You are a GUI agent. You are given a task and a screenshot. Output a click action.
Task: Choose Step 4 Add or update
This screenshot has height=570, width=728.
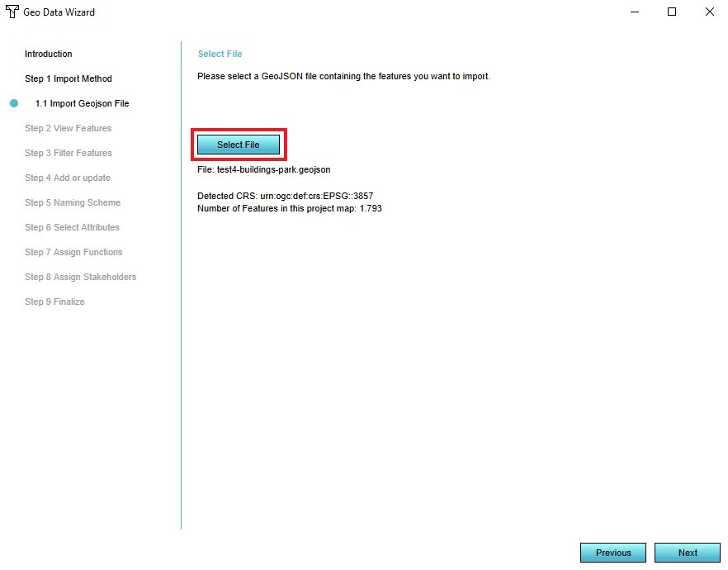point(67,178)
